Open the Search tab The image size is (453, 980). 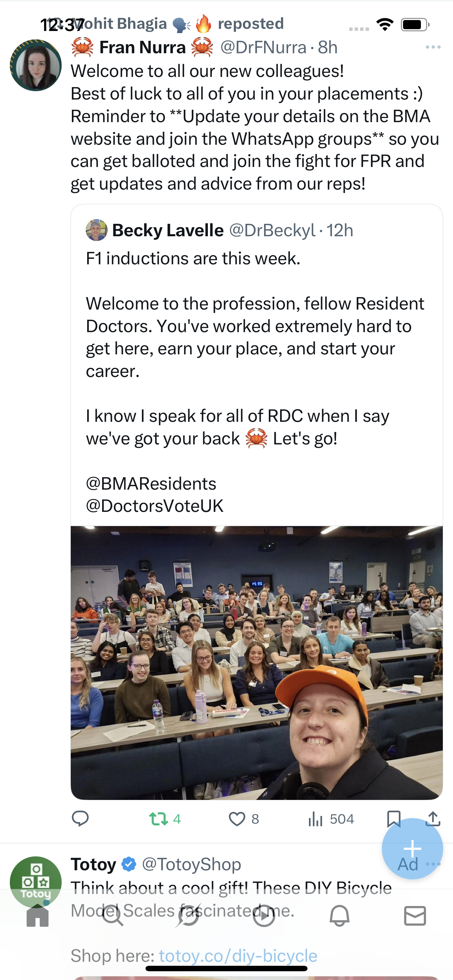[113, 916]
